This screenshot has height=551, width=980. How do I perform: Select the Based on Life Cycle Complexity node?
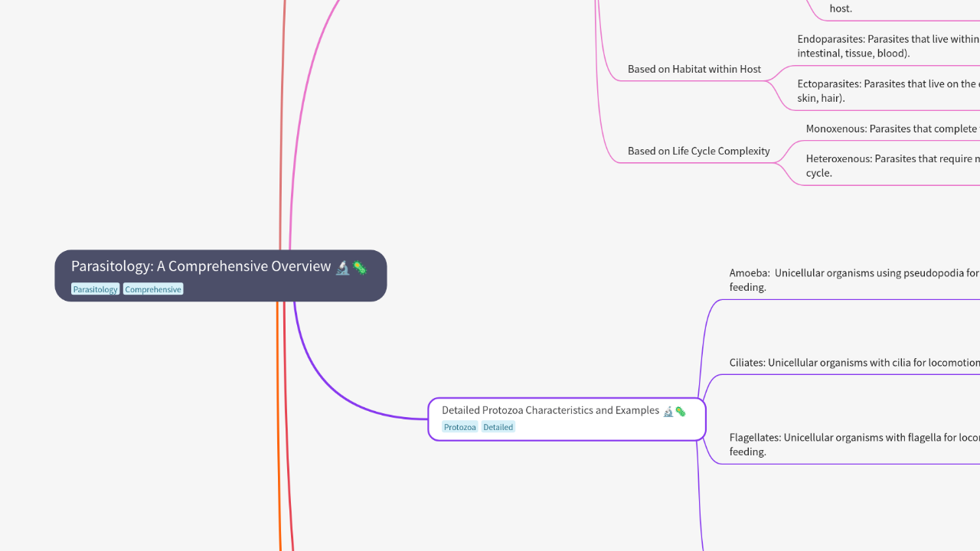tap(699, 151)
